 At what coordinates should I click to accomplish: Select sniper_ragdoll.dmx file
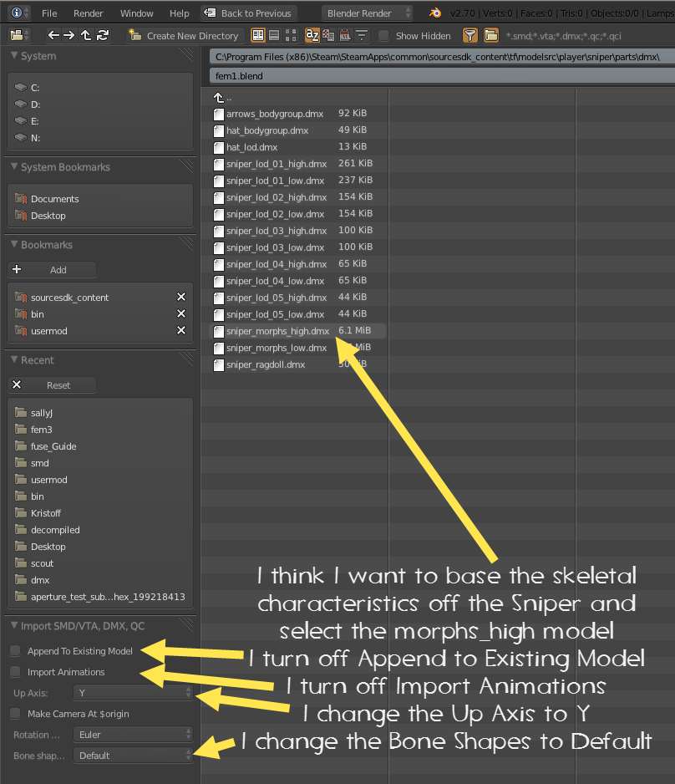(x=298, y=364)
